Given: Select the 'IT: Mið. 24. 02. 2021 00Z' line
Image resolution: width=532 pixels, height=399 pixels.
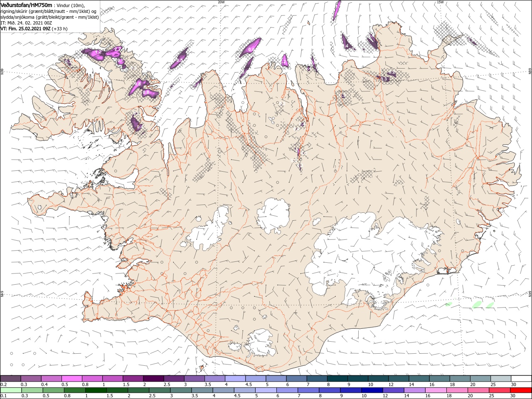Looking at the screenshot, I should 26,23.
